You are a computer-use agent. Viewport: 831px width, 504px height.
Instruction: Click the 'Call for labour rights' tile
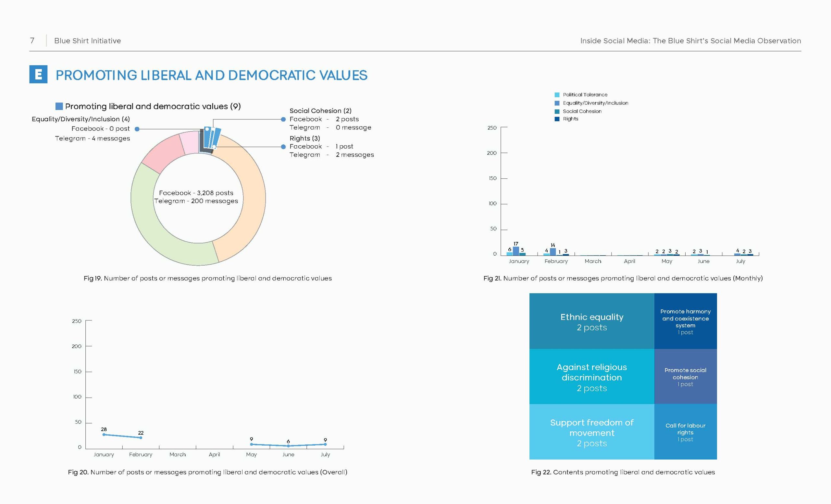[686, 432]
